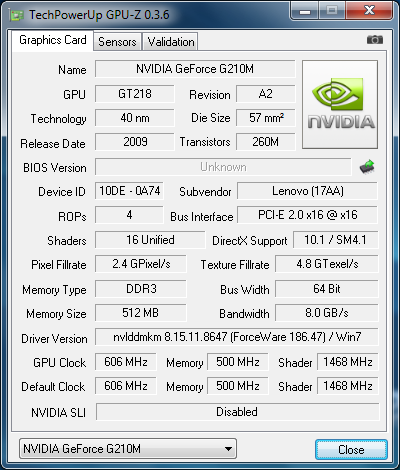400x470 pixels.
Task: Click the Technology field showing 40 nm
Action: tap(135, 118)
